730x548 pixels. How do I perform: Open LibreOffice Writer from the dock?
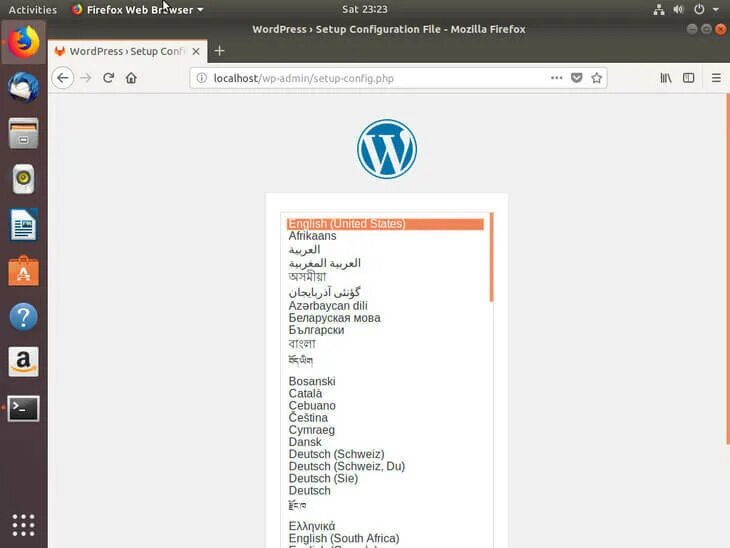pos(23,225)
